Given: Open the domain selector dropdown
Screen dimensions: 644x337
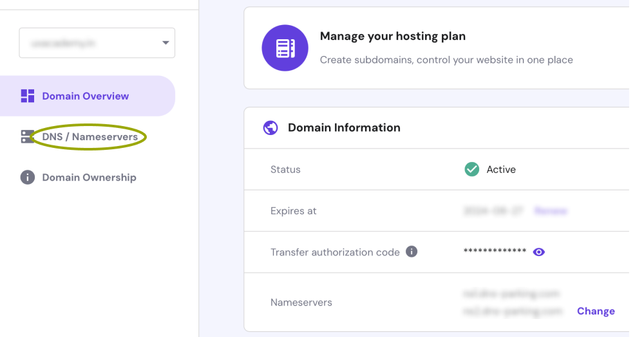Looking at the screenshot, I should 97,43.
